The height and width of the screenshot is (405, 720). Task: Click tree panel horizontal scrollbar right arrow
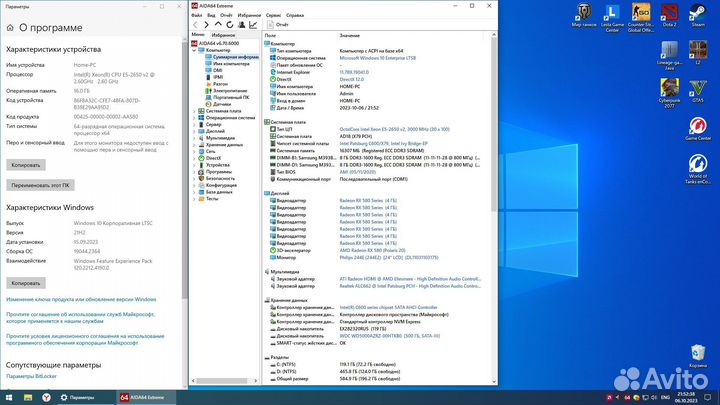[256, 381]
